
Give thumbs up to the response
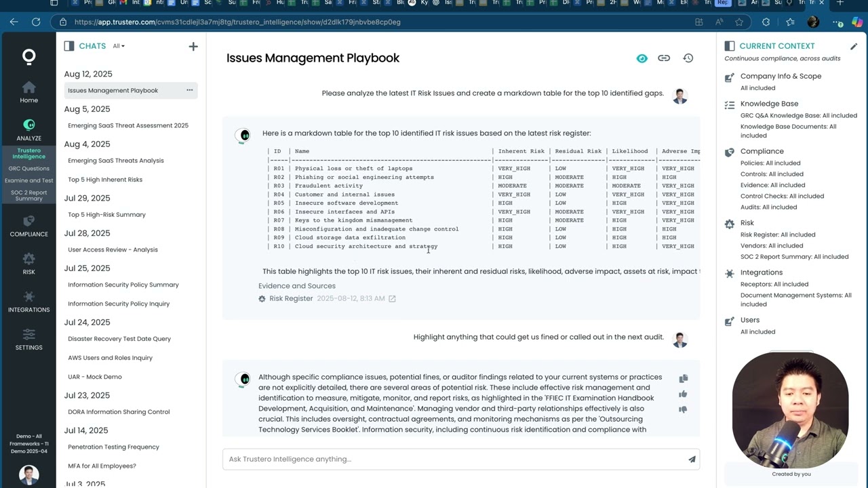(683, 394)
